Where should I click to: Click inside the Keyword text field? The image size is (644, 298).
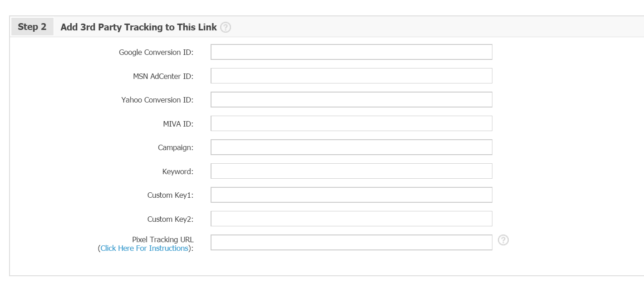351,171
